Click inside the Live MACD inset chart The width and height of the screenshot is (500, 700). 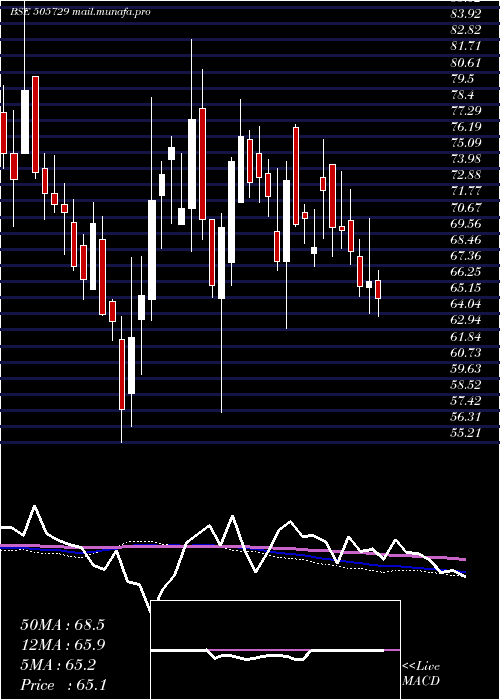click(275, 650)
